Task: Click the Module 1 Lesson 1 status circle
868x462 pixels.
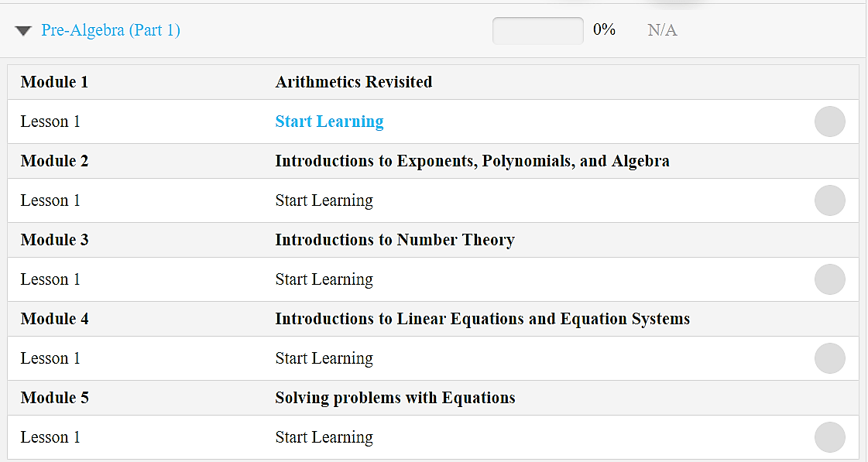Action: (x=830, y=121)
